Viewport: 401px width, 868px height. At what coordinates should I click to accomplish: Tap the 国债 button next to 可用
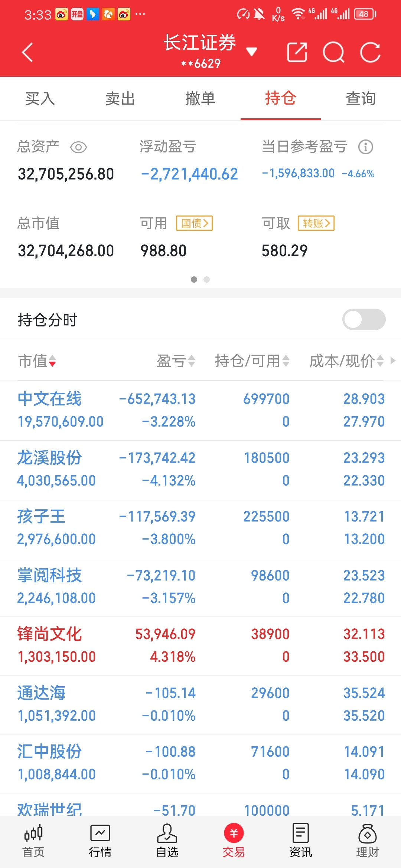coord(194,223)
